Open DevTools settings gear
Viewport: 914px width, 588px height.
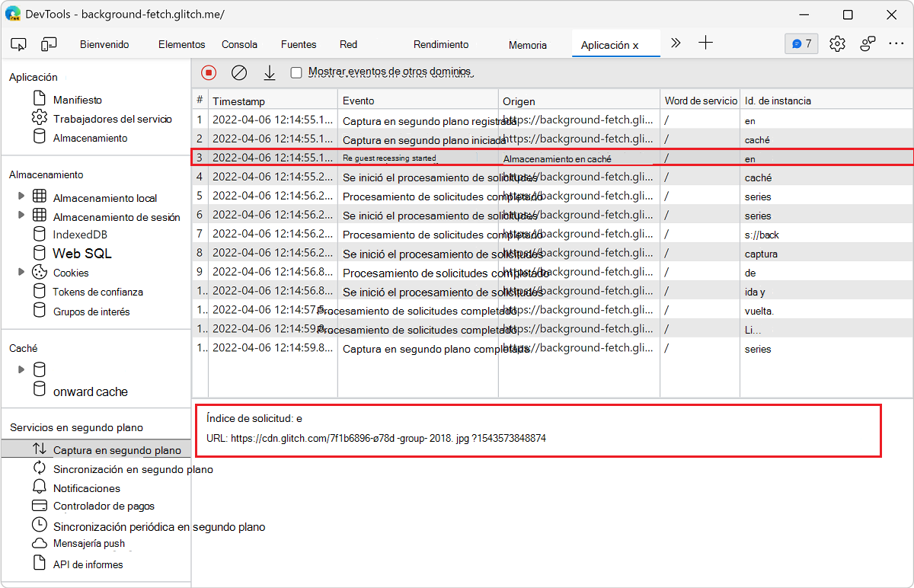point(837,43)
